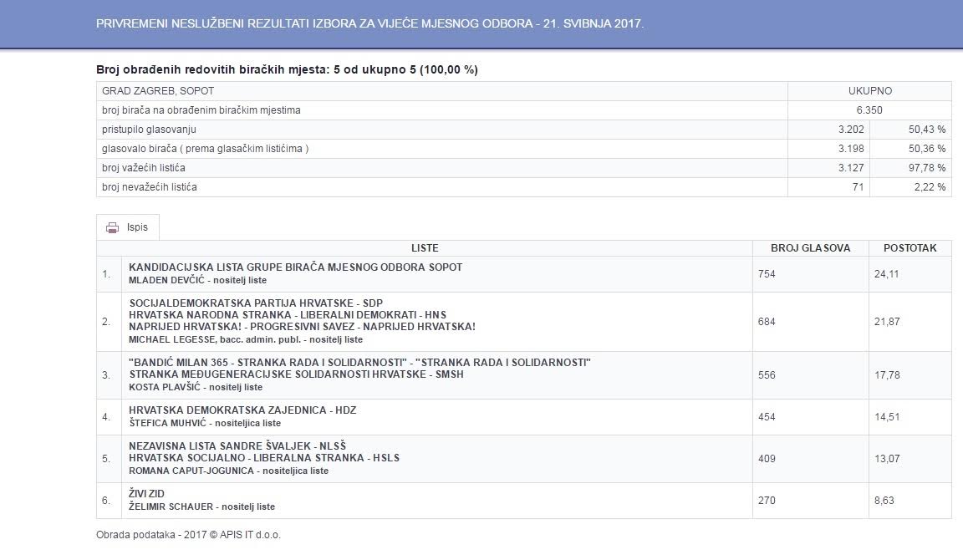The height and width of the screenshot is (560, 963).
Task: Select the BROJ GLASOVA column header
Action: pyautogui.click(x=810, y=248)
